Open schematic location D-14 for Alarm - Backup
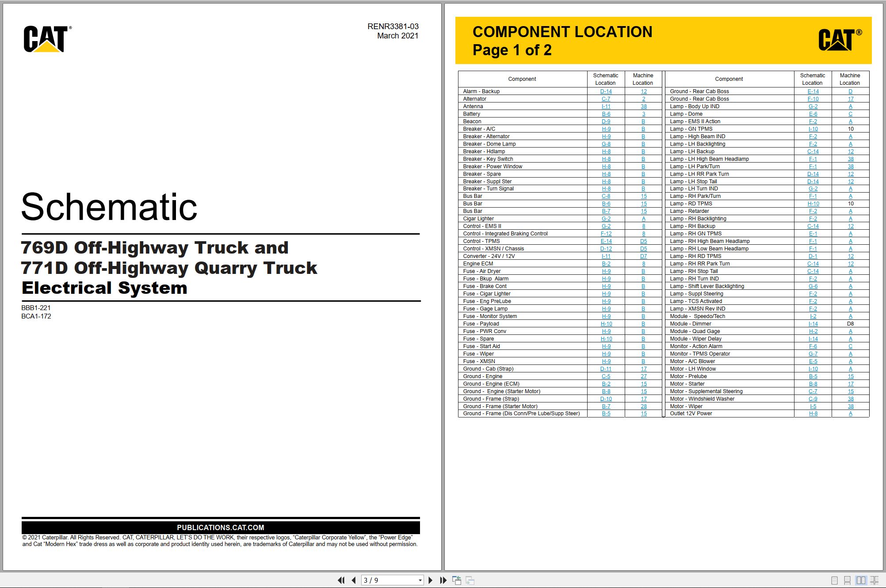The image size is (886, 588). [x=606, y=91]
